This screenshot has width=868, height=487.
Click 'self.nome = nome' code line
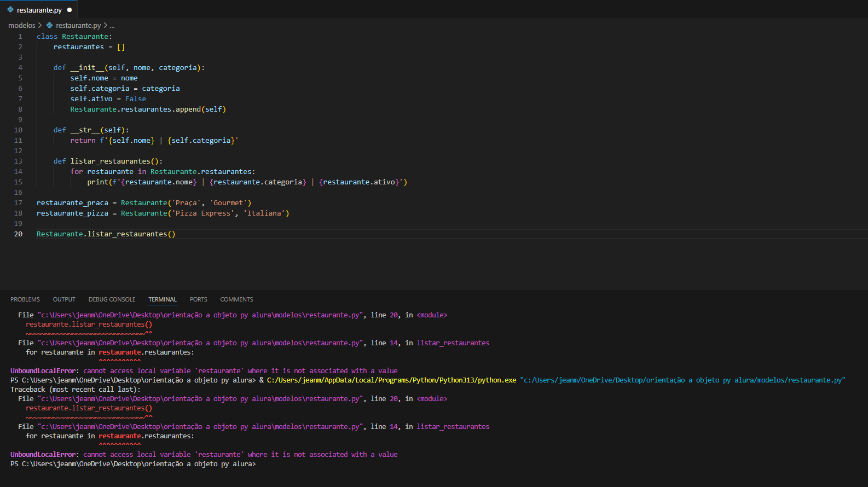pos(104,78)
